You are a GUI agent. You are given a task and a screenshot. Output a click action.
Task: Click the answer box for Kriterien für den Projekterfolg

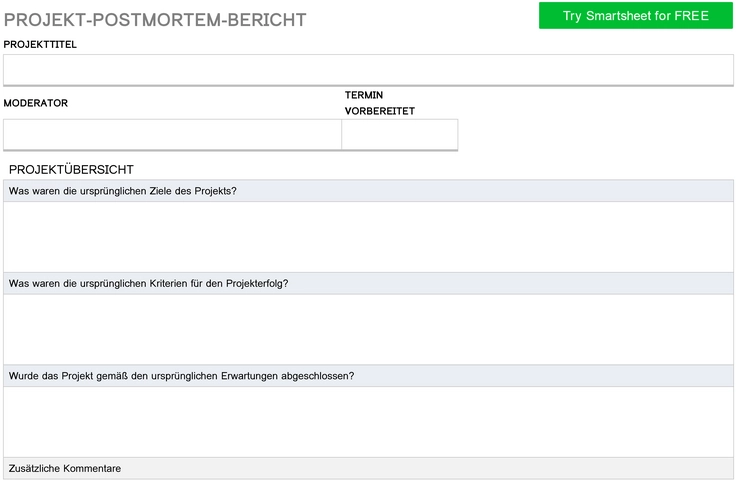pyautogui.click(x=368, y=329)
